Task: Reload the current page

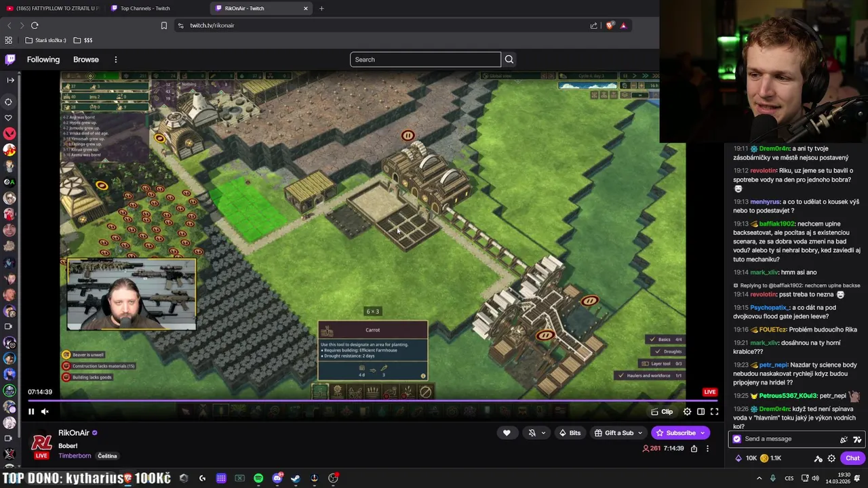Action: pyautogui.click(x=35, y=25)
